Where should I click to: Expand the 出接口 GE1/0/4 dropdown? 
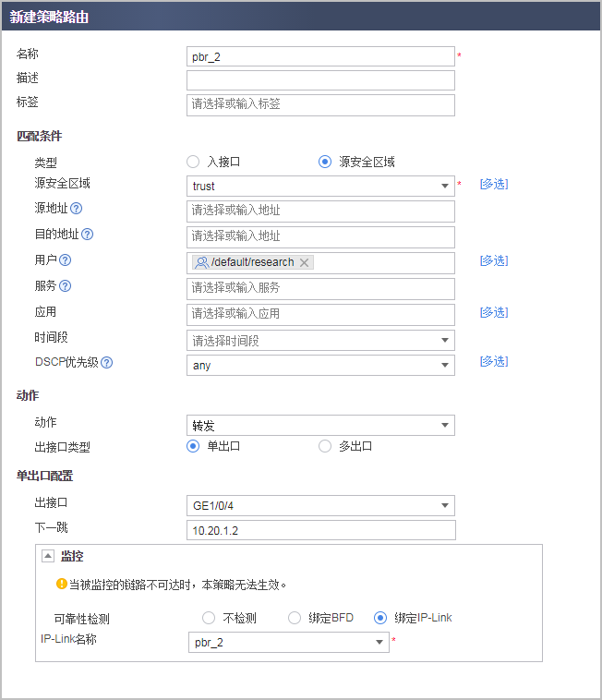pyautogui.click(x=446, y=505)
